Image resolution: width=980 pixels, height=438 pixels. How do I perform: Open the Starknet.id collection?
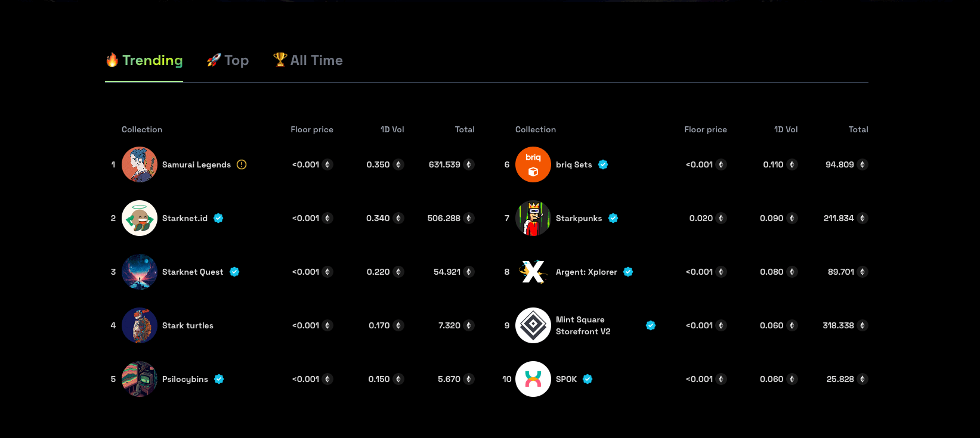pos(185,218)
